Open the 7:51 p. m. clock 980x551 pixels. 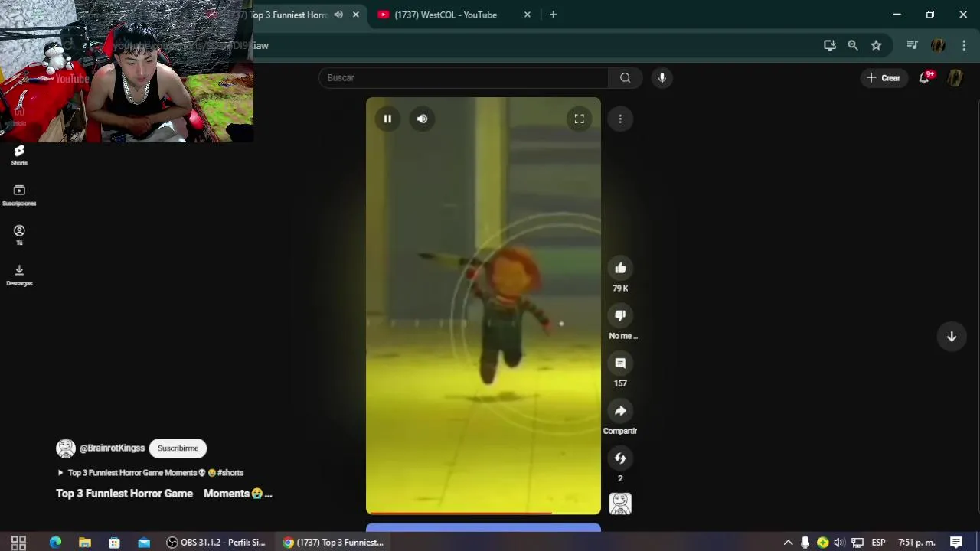point(916,543)
